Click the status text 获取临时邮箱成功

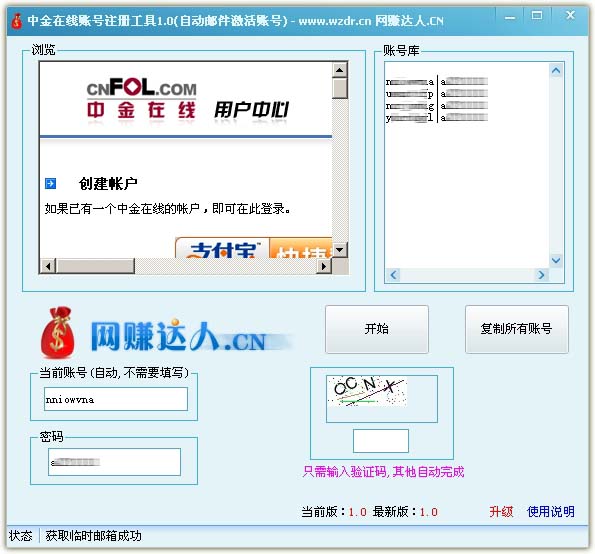(93, 536)
